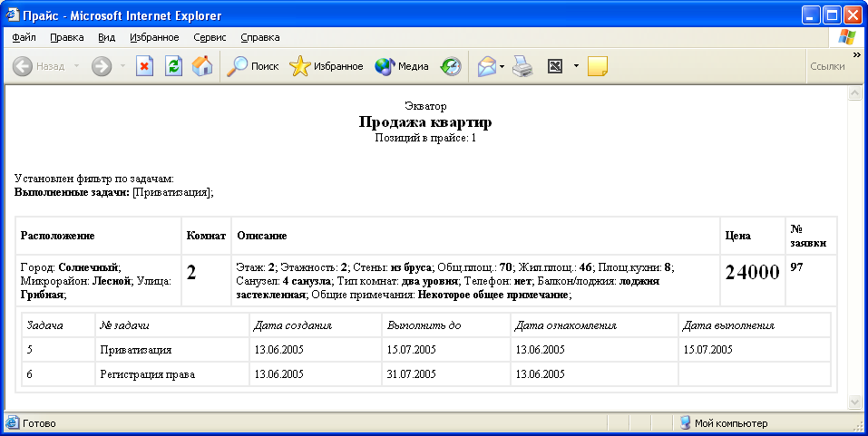Click the price value 24000

pyautogui.click(x=752, y=272)
